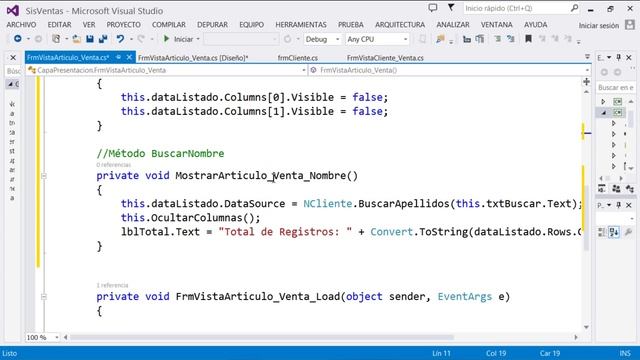Image resolution: width=640 pixels, height=360 pixels.
Task: Open the ARCHIVO menu
Action: [21, 25]
